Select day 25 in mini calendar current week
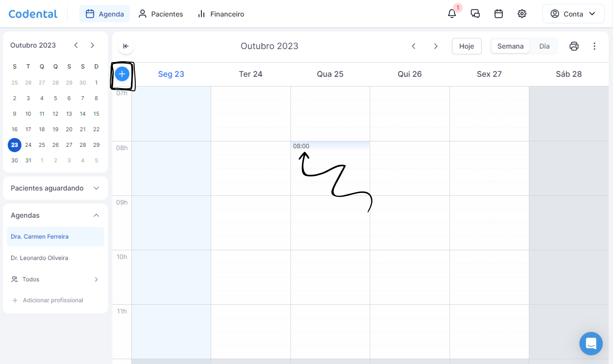613x364 pixels. click(42, 145)
